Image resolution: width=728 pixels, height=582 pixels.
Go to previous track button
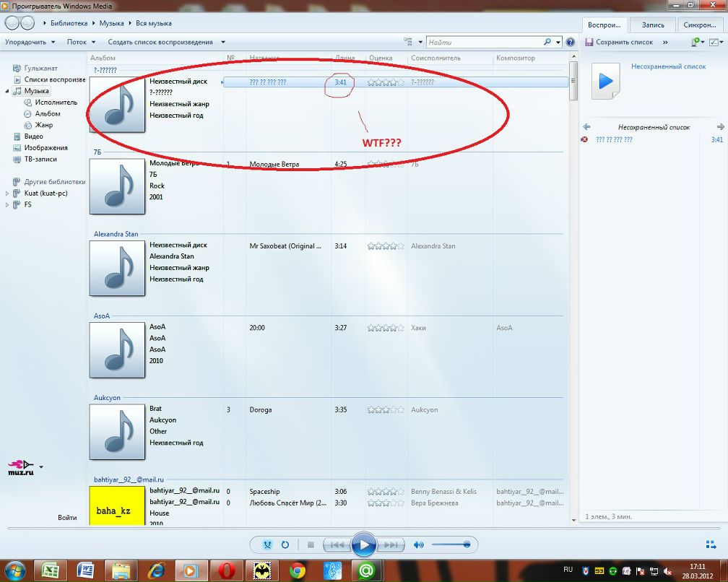coord(336,545)
